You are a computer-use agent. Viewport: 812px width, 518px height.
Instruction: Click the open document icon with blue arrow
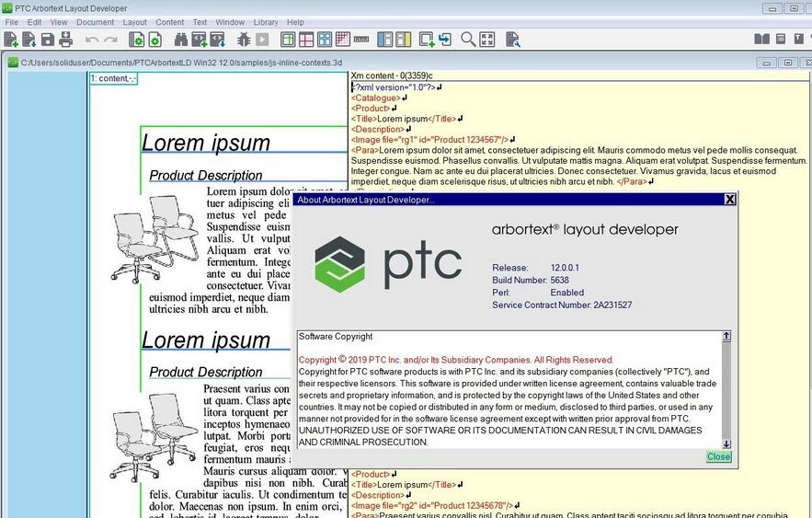(x=29, y=40)
